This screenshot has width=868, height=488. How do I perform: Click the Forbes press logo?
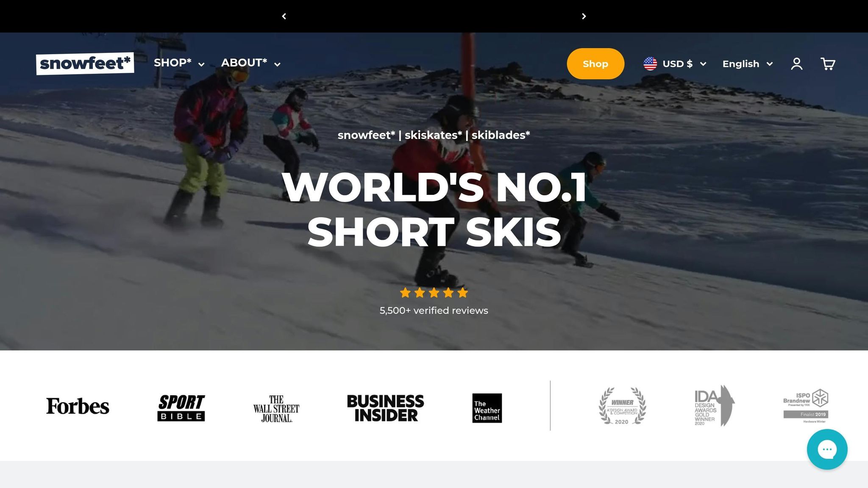78,406
